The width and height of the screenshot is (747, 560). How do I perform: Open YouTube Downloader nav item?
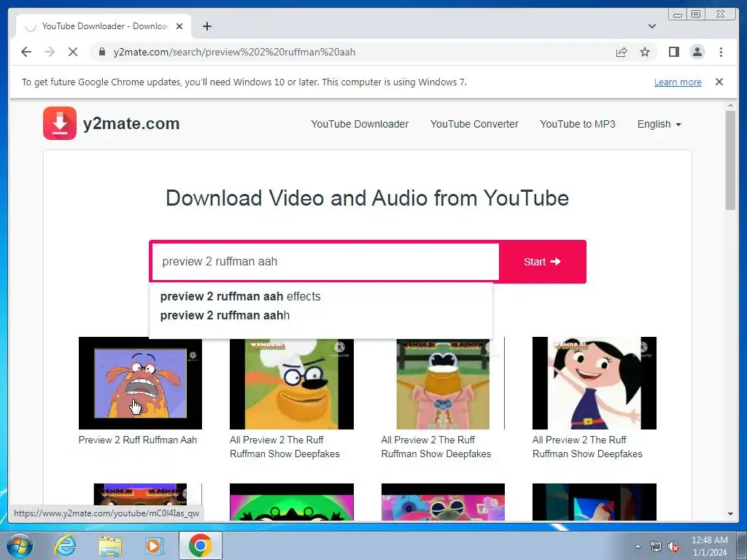[x=360, y=124]
